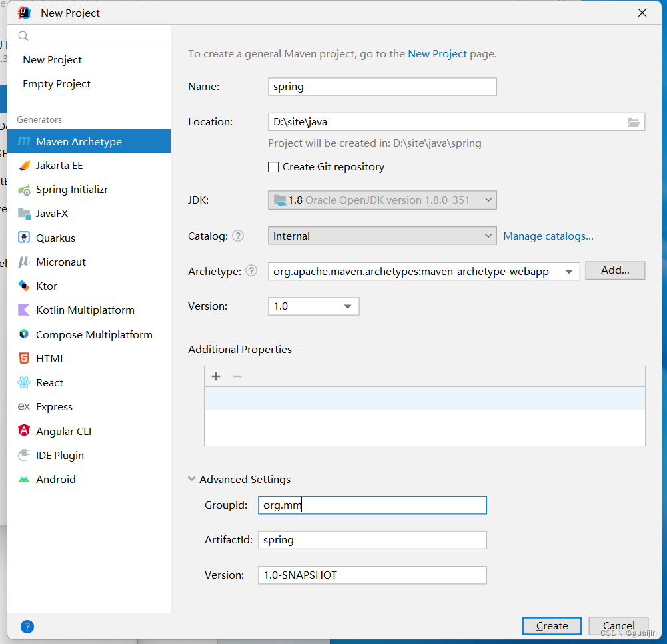Open help for Catalog field
667x644 pixels.
pyautogui.click(x=238, y=236)
